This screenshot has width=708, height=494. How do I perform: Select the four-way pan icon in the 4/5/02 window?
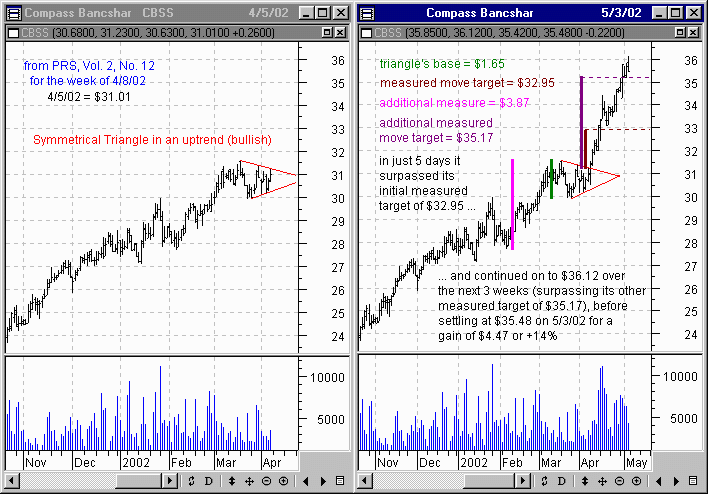tap(249, 481)
